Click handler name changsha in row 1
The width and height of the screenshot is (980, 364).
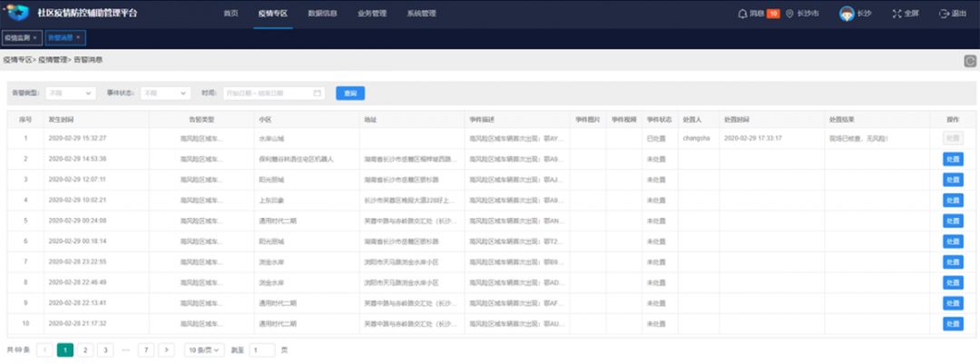click(x=696, y=138)
